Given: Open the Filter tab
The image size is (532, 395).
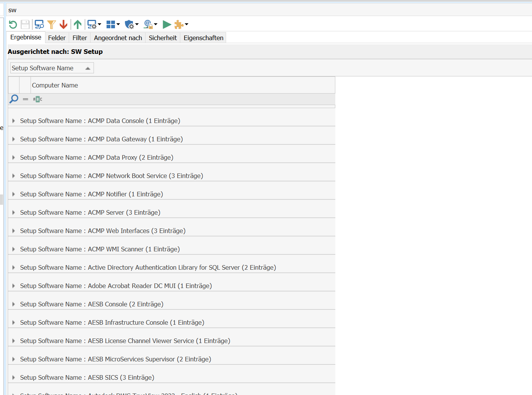Looking at the screenshot, I should point(80,38).
